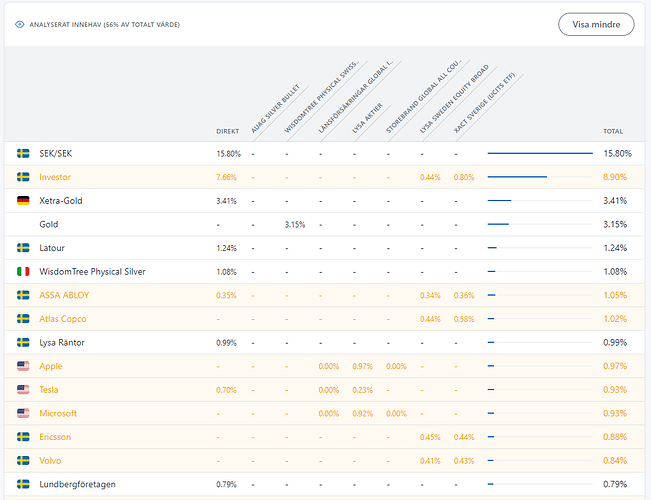Select the WisdomTree Physical Silver row name
The height and width of the screenshot is (500, 651).
pyautogui.click(x=93, y=272)
